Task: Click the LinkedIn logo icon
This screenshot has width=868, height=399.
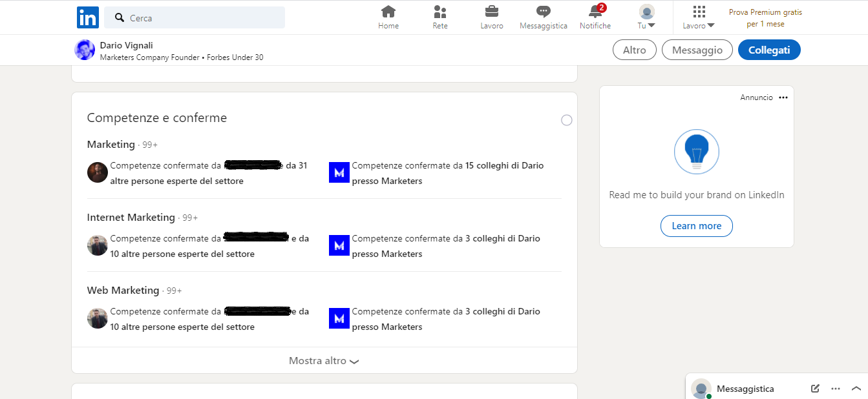Action: (88, 17)
